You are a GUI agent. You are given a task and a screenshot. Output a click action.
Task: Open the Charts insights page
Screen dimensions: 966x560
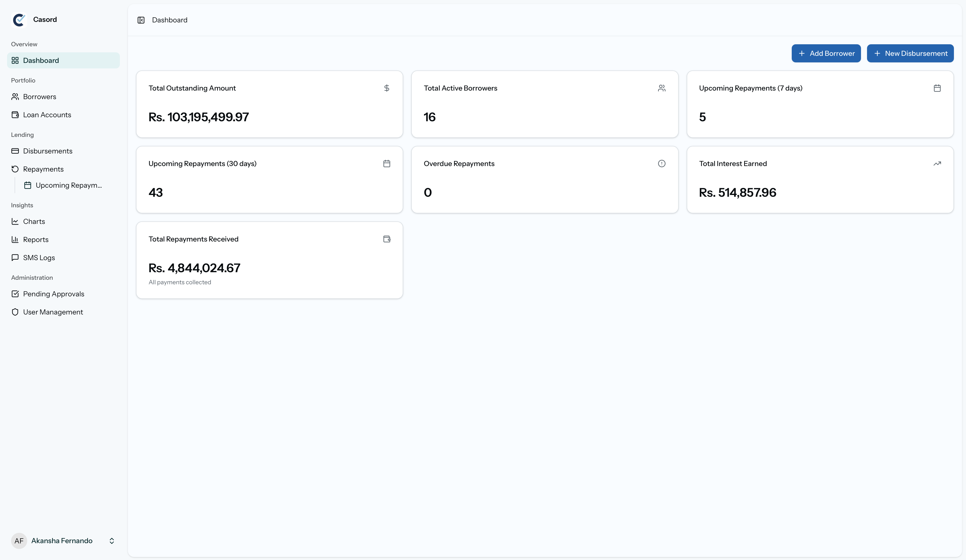click(34, 221)
